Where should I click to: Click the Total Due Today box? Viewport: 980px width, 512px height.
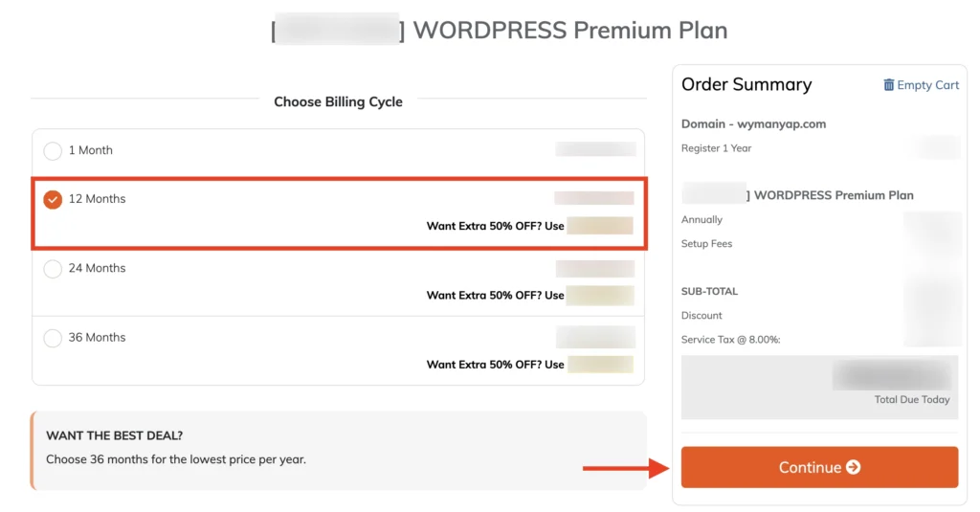819,387
